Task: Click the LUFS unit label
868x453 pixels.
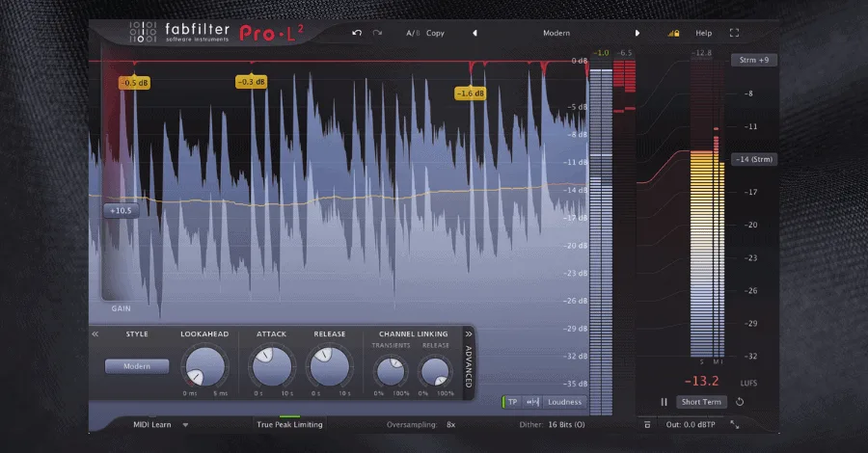Action: tap(748, 383)
